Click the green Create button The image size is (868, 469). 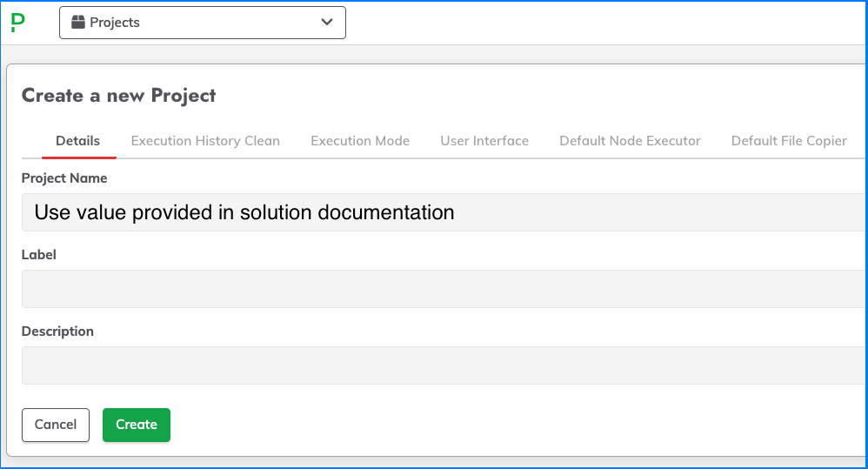[137, 425]
